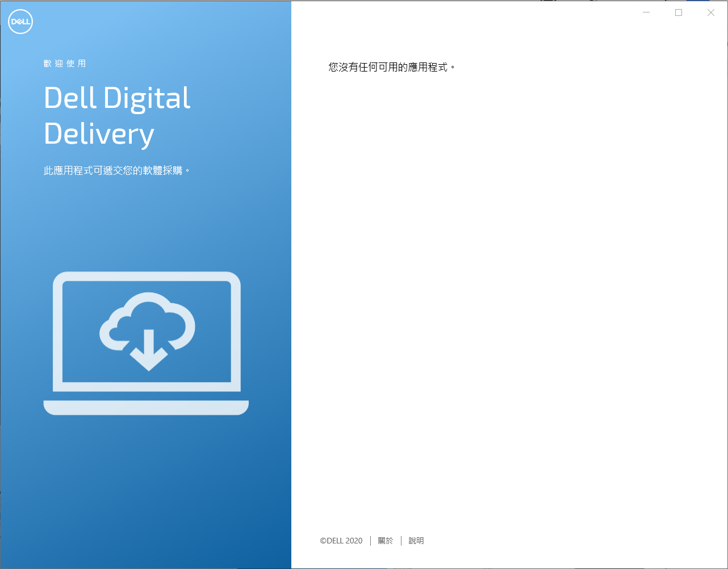Minimize the Dell Digital Delivery window
Image resolution: width=728 pixels, height=569 pixels.
click(x=646, y=12)
